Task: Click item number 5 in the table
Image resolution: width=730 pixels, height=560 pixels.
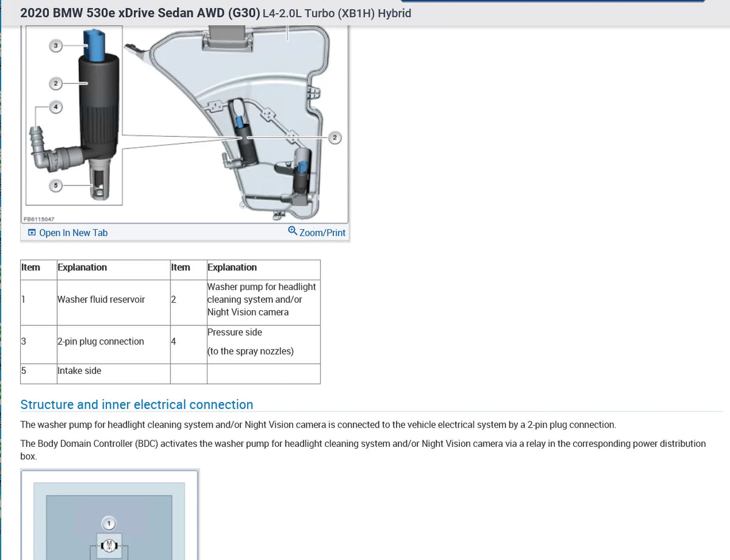Action: point(23,371)
